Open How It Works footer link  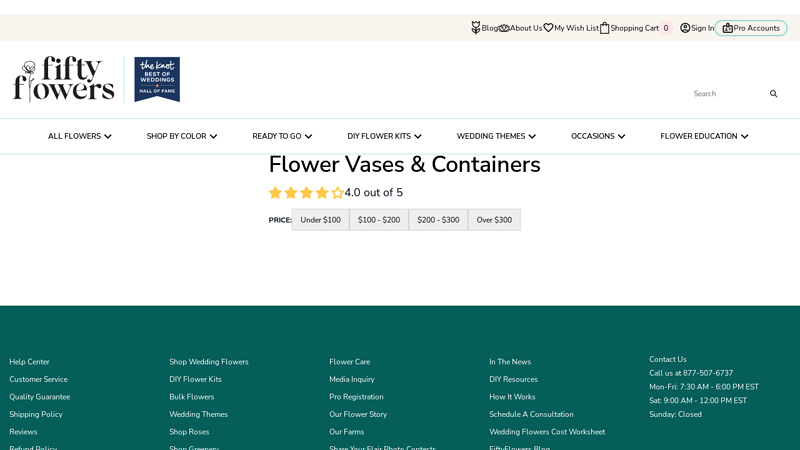[512, 396]
